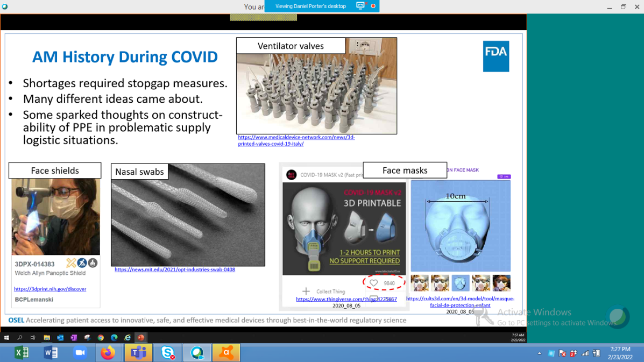This screenshot has width=644, height=362.
Task: Open Avast antivirus from the taskbar
Action: click(227, 352)
